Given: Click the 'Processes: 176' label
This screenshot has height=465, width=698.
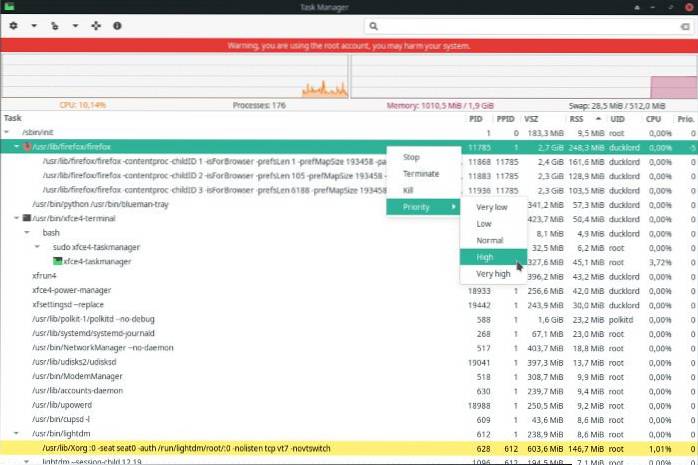Looking at the screenshot, I should 259,105.
